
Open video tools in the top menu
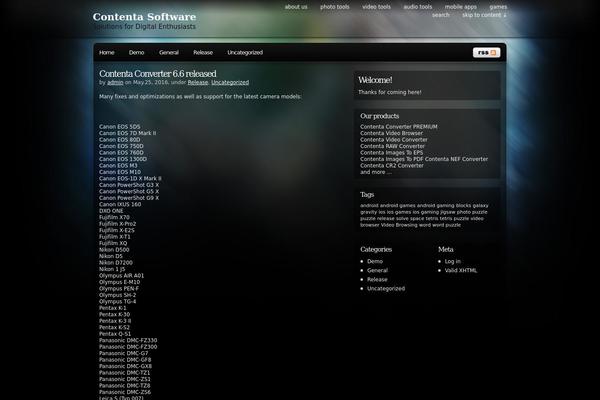(x=377, y=7)
